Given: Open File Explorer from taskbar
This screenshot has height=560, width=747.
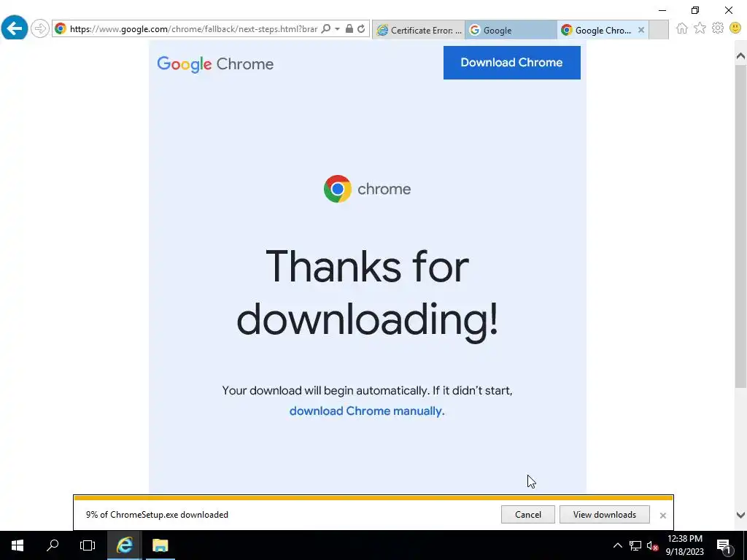Looking at the screenshot, I should pyautogui.click(x=160, y=545).
